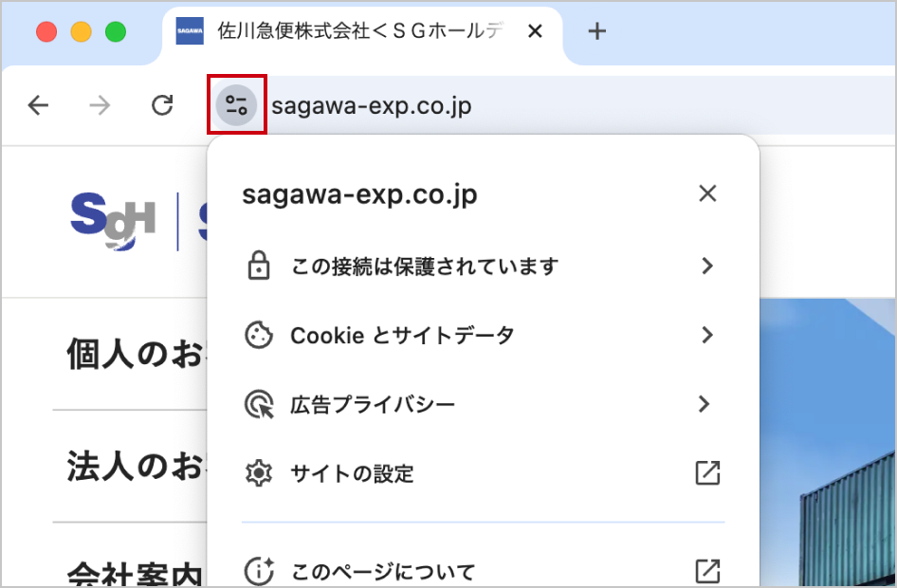The image size is (897, 588).
Task: Close the Sagawa browser tab
Action: (535, 31)
